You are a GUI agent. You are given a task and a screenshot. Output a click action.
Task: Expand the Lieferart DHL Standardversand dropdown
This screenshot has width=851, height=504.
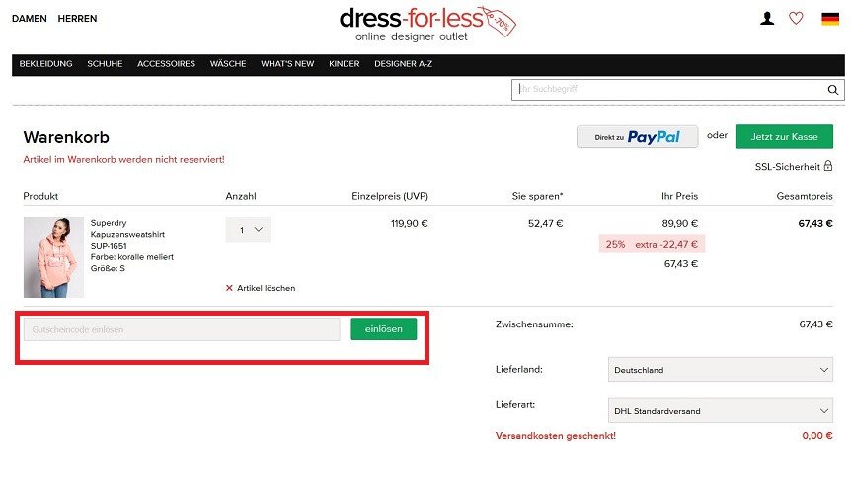(721, 410)
